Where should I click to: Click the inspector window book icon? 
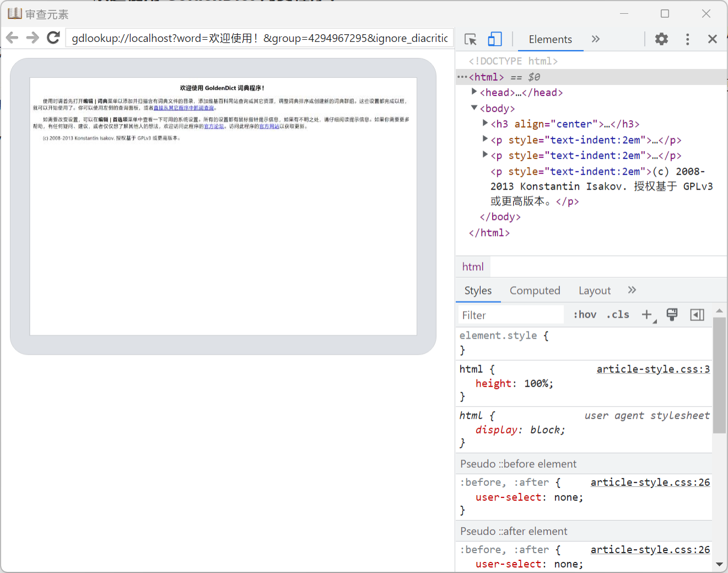[x=15, y=13]
